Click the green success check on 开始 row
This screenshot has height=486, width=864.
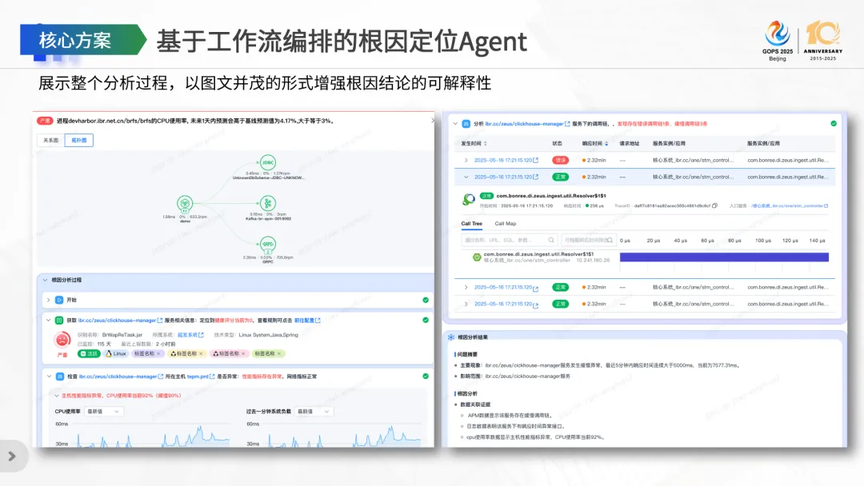click(x=425, y=300)
